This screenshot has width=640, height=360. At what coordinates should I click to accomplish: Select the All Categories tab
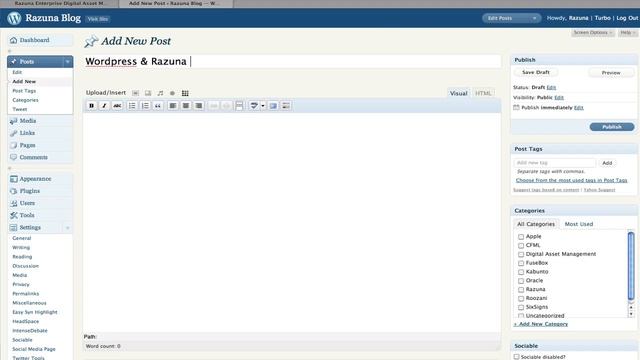536,224
